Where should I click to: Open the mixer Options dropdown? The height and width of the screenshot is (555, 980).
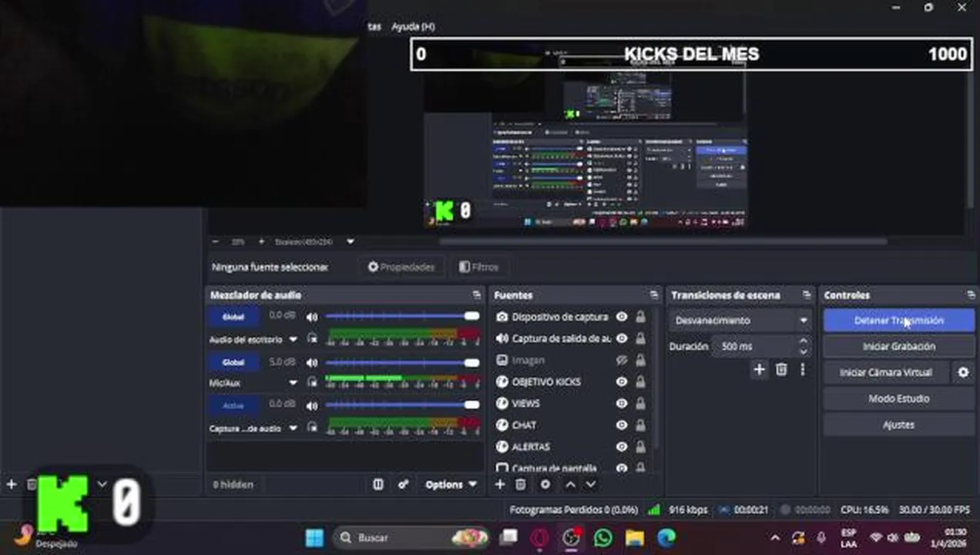point(451,485)
